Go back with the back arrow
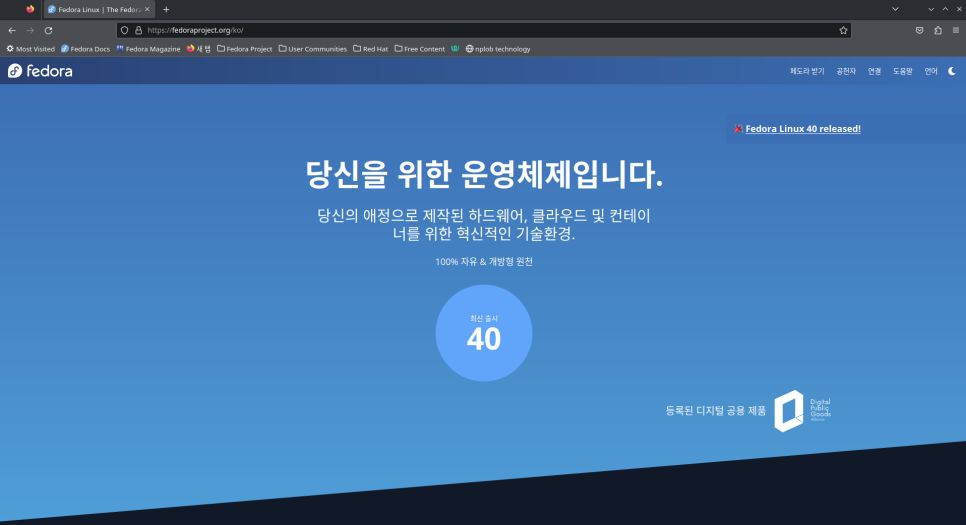This screenshot has height=525, width=966. point(12,30)
